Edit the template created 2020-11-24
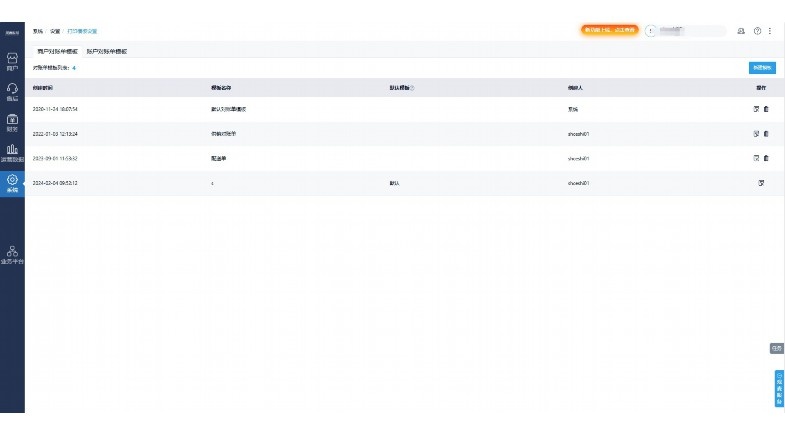Viewport: 785px width, 435px height. 756,109
